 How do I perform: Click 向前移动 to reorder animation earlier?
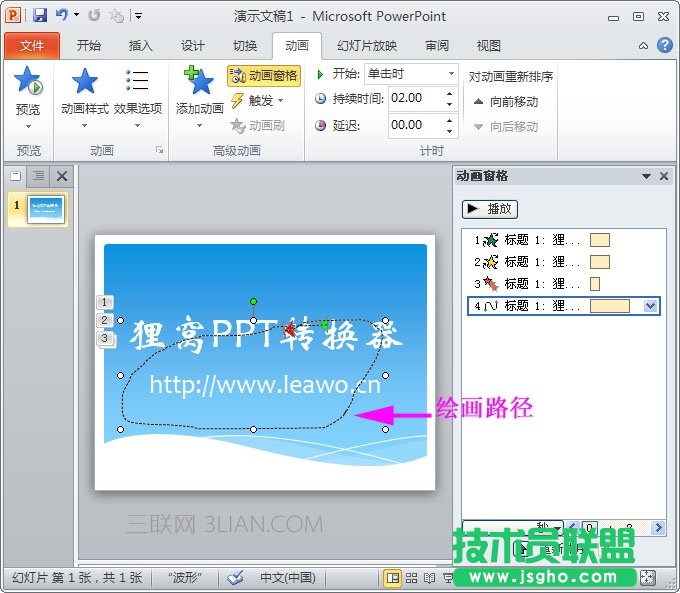tap(506, 102)
